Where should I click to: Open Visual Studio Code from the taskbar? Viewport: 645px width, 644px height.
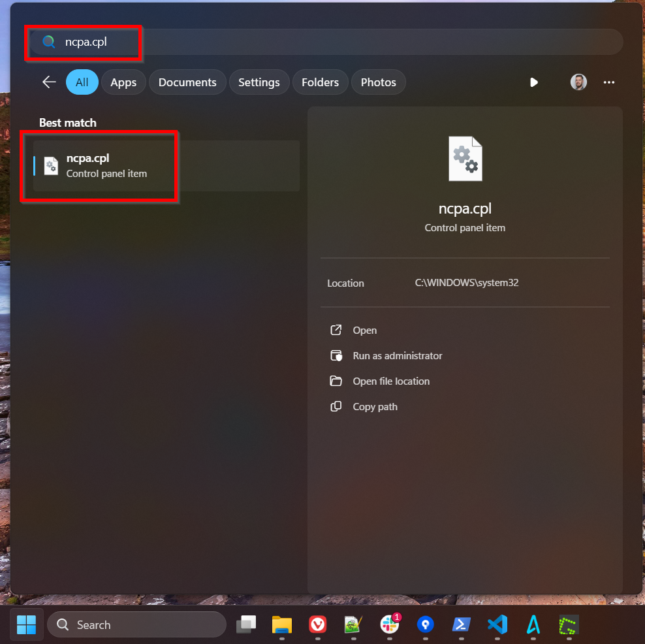(x=497, y=624)
